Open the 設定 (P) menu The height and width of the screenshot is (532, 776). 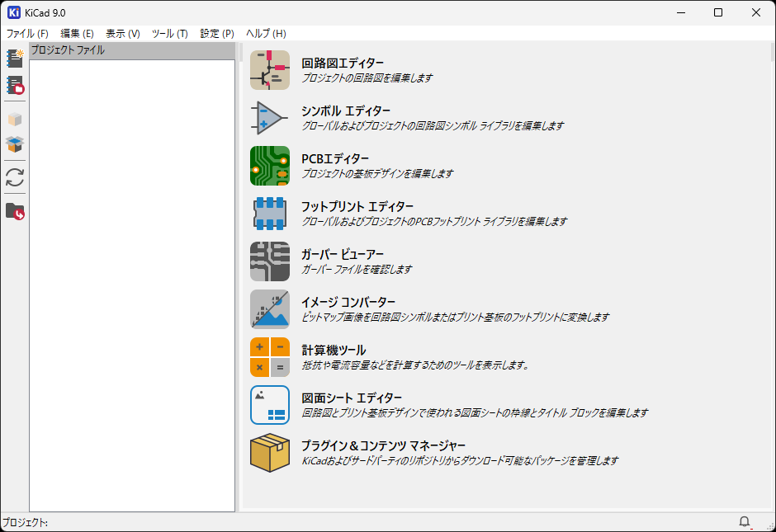pyautogui.click(x=217, y=34)
